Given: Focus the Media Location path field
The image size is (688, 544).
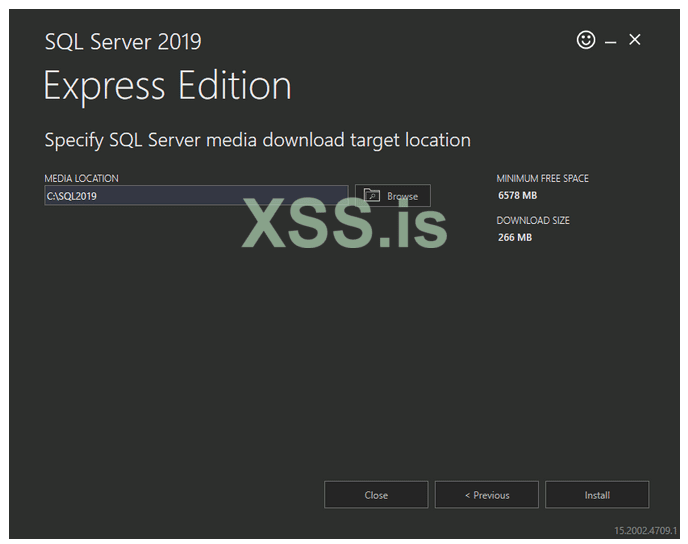Looking at the screenshot, I should 196,196.
